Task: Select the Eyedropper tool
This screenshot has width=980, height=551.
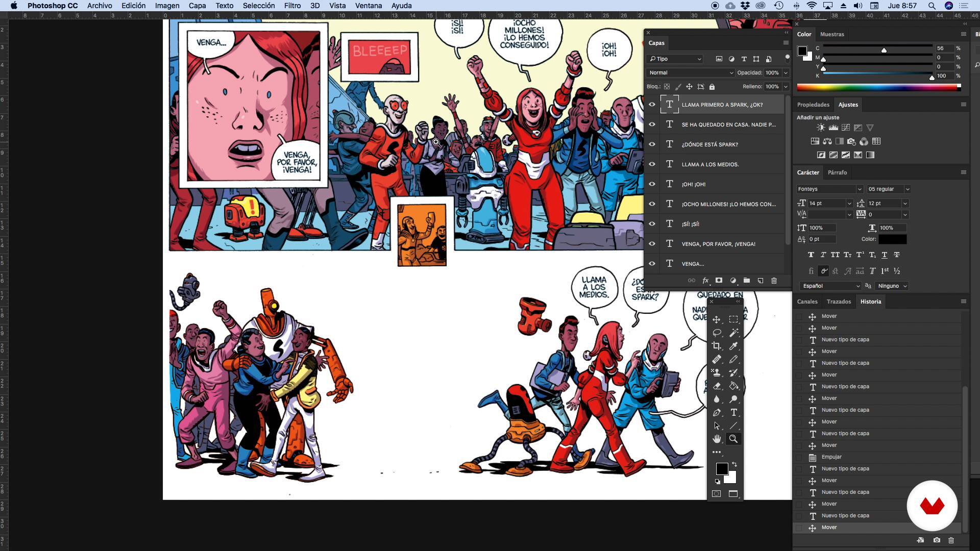Action: pos(733,346)
